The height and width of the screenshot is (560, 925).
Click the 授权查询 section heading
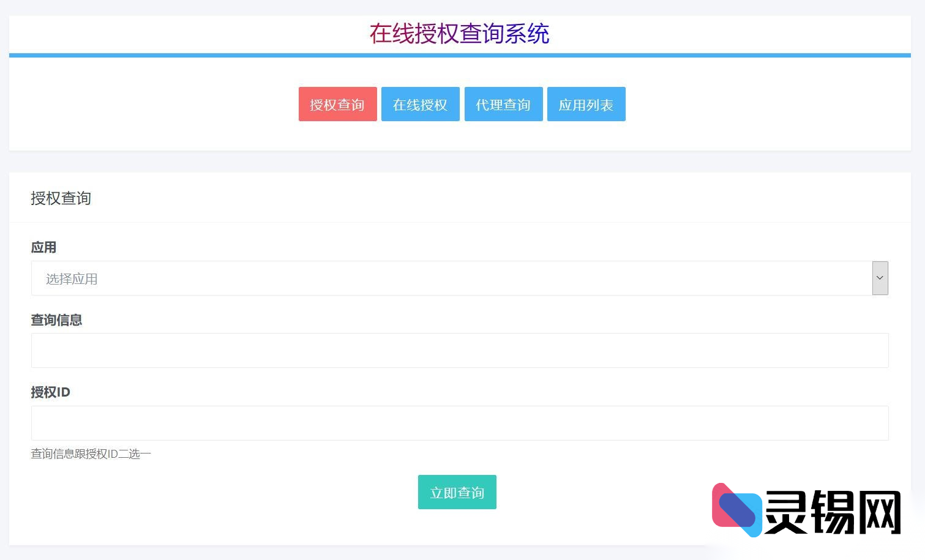(x=61, y=198)
